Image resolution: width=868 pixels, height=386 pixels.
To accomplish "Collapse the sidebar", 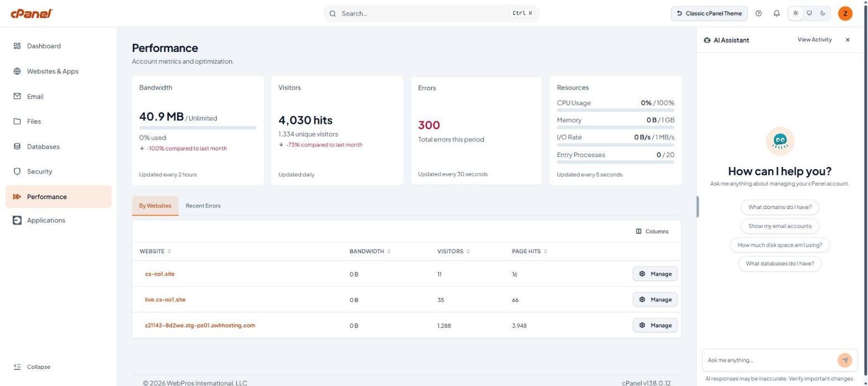I will (x=32, y=367).
